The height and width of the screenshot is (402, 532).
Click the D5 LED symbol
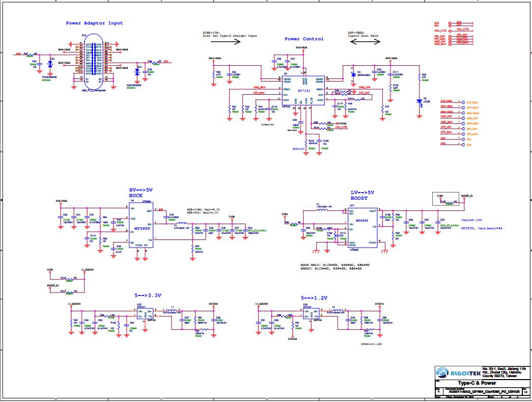point(419,101)
